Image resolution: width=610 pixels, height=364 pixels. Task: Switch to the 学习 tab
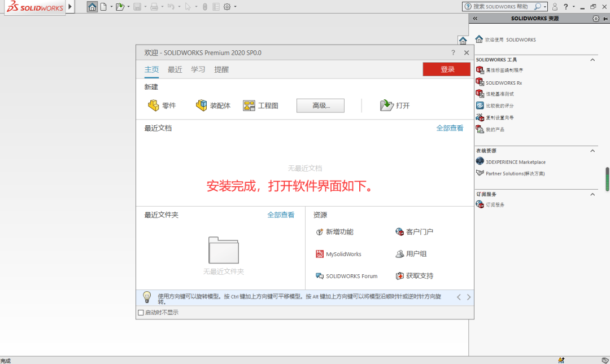(197, 69)
